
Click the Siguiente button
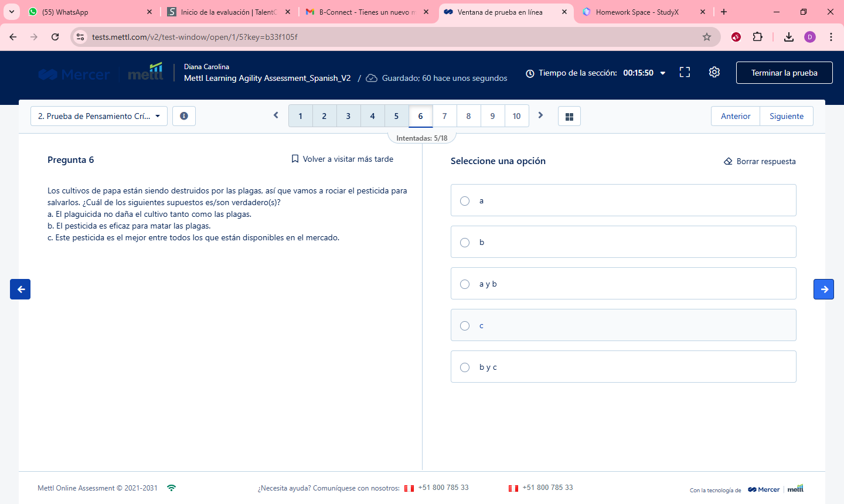coord(787,116)
